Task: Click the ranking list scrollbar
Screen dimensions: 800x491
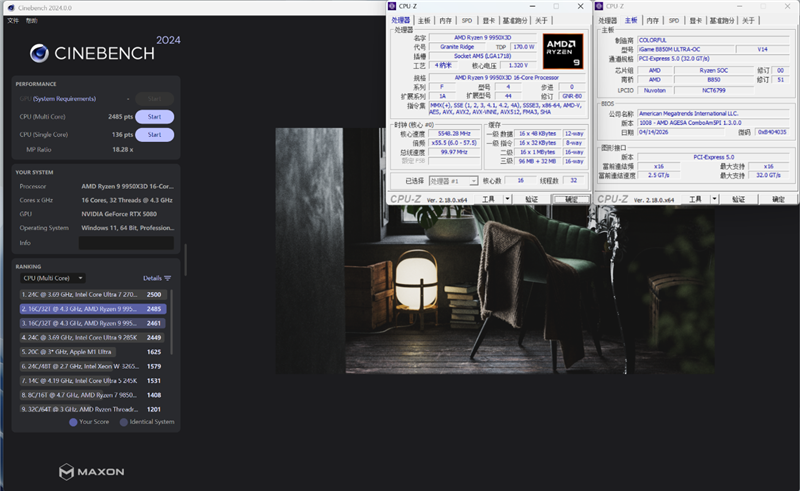Action: click(171, 322)
